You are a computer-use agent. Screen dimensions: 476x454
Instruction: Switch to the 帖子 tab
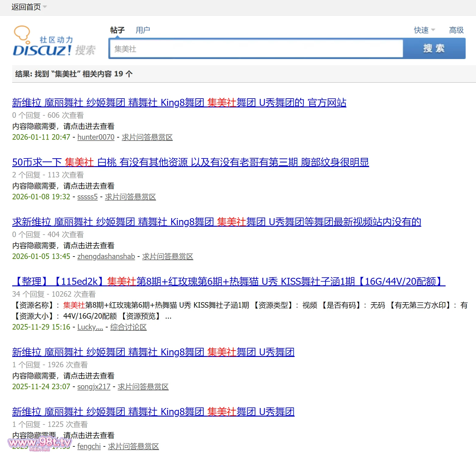coord(117,30)
